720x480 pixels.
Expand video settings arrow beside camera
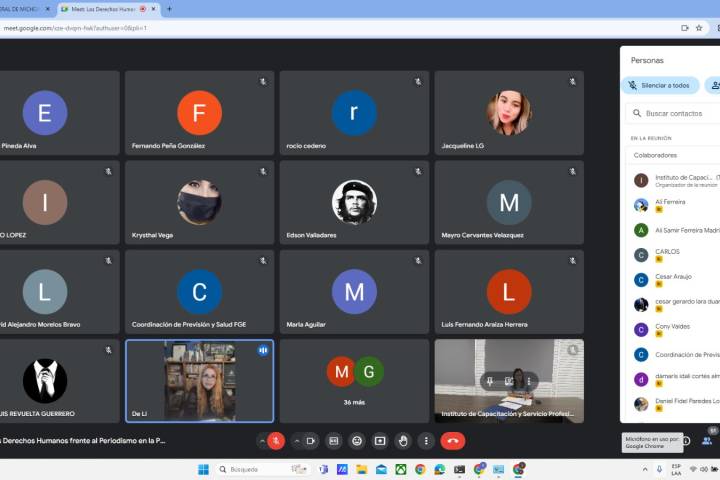point(296,440)
